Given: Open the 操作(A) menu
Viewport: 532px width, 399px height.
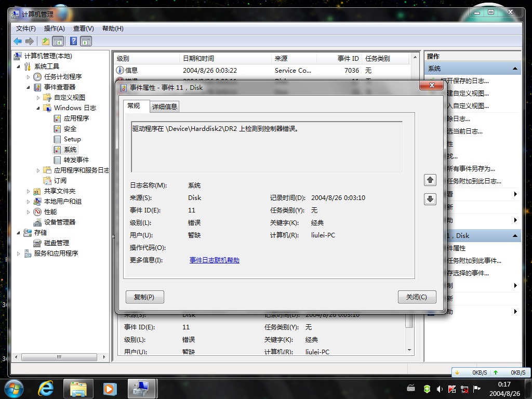Looking at the screenshot, I should pyautogui.click(x=54, y=29).
